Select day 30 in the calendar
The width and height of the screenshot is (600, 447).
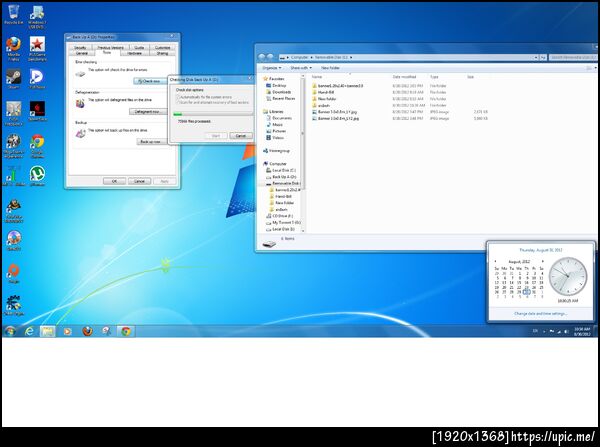tap(527, 292)
